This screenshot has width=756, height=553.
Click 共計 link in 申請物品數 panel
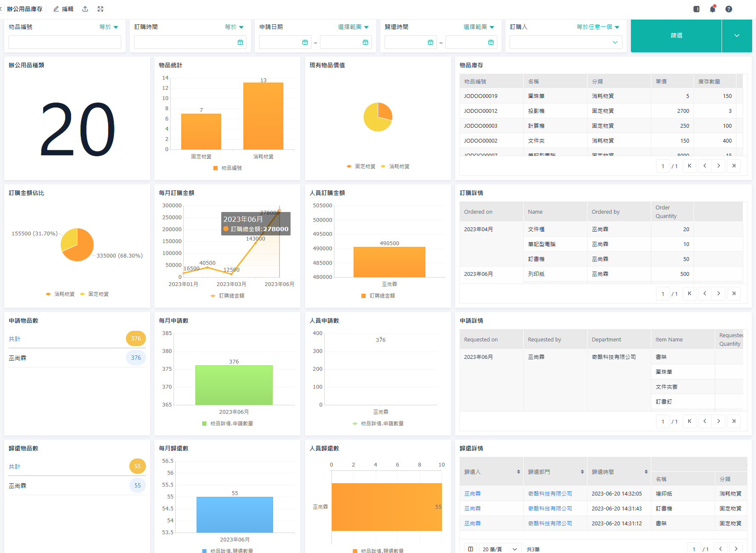[x=14, y=339]
